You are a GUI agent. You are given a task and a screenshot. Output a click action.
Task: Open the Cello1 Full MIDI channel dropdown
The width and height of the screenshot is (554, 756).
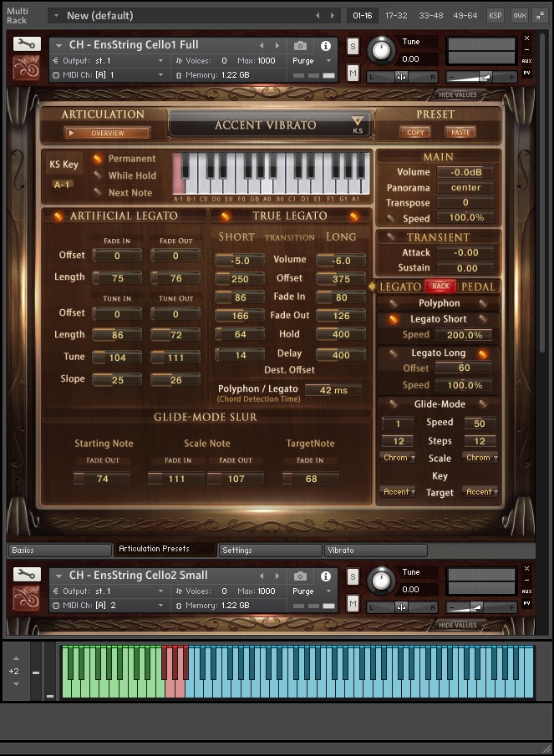(x=109, y=74)
